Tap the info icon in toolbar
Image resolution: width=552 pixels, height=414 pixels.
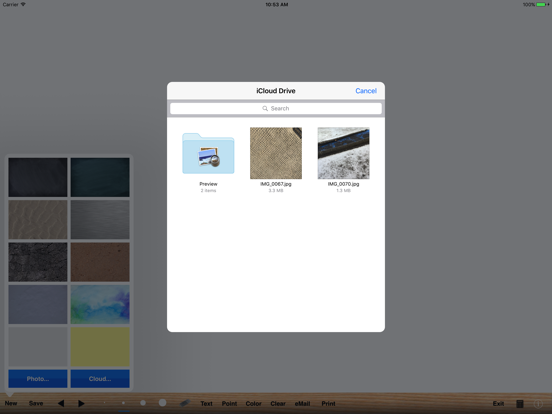(x=538, y=403)
